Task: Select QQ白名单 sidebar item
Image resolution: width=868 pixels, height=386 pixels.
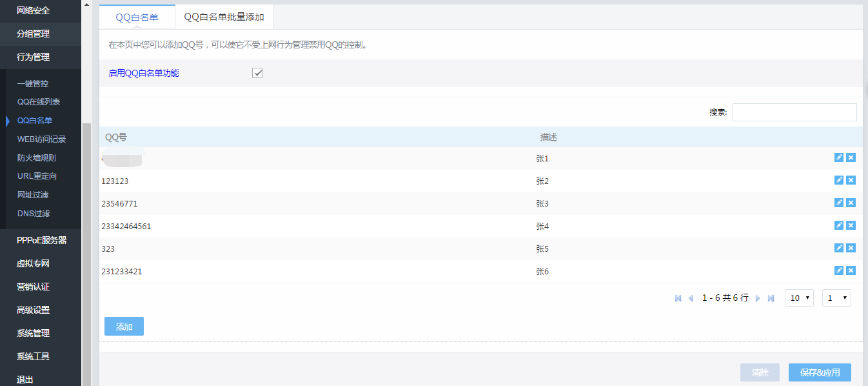Action: (x=35, y=121)
